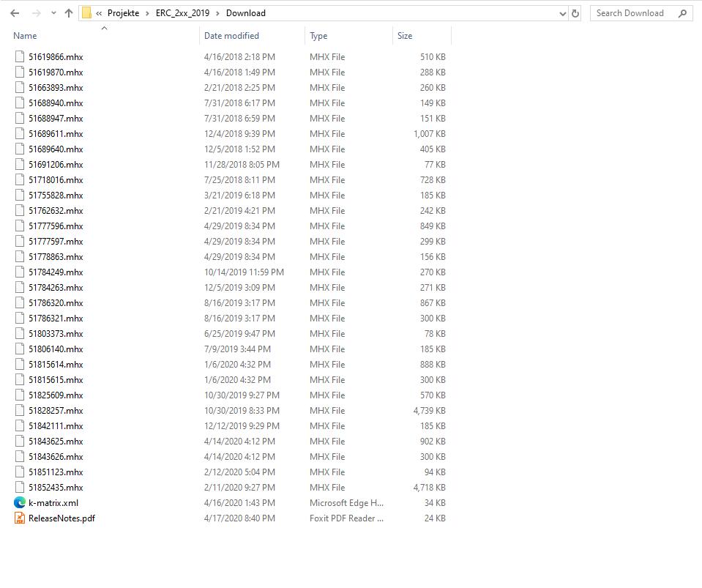The height and width of the screenshot is (588, 702).
Task: Sort by Type column header
Action: (318, 36)
